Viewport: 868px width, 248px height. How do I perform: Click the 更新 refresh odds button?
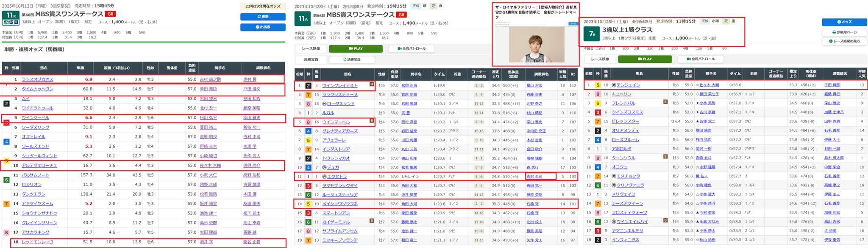click(262, 17)
